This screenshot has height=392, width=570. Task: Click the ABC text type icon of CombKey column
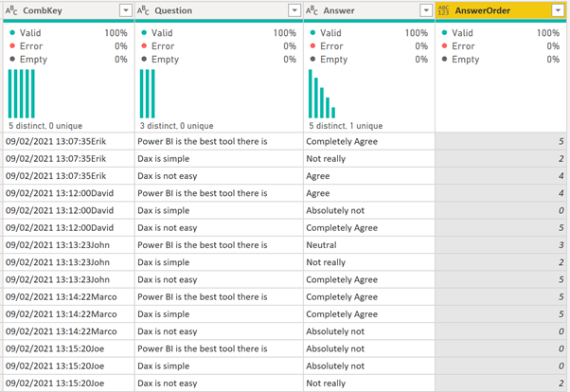pos(11,10)
